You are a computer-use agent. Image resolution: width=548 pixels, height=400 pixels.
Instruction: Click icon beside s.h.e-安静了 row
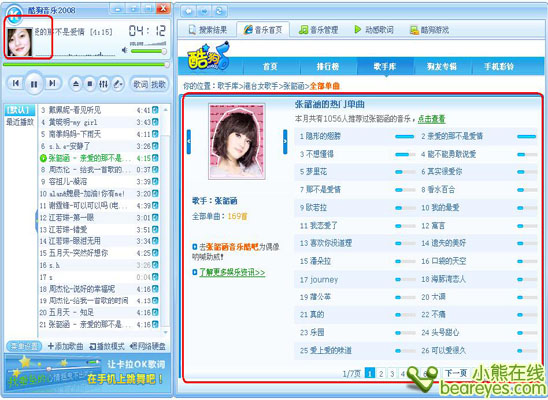click(x=155, y=146)
